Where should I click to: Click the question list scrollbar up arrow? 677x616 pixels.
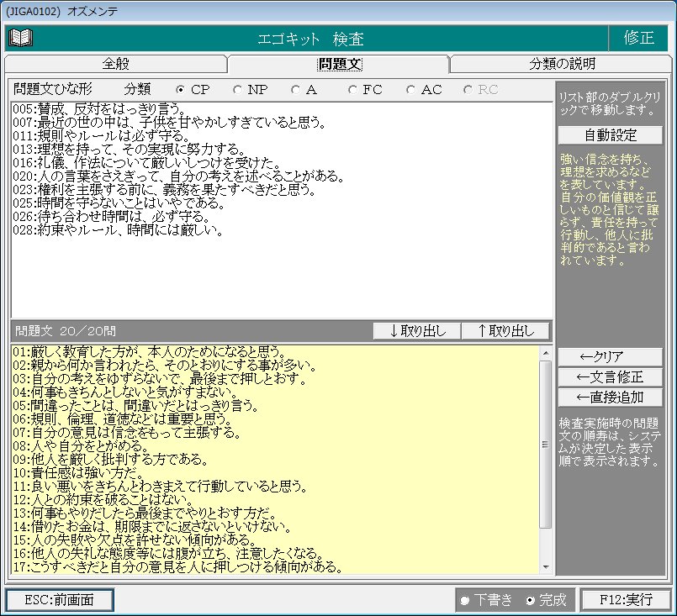click(x=546, y=353)
